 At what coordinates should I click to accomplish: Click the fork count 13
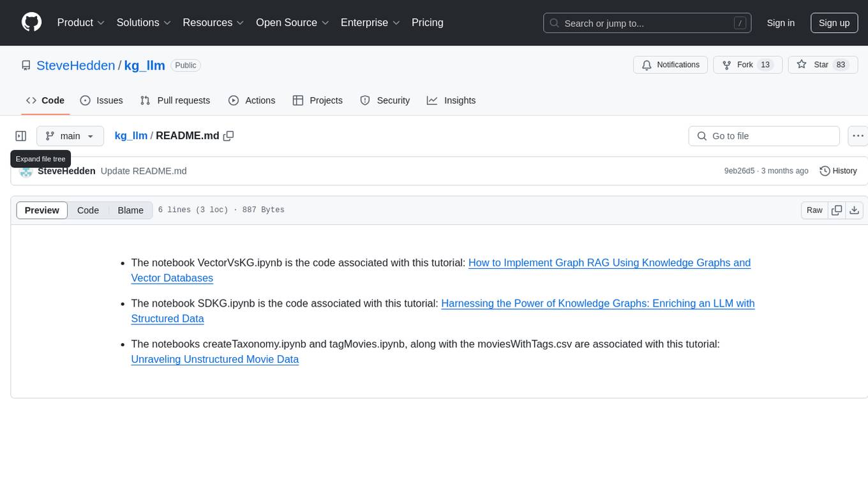766,65
